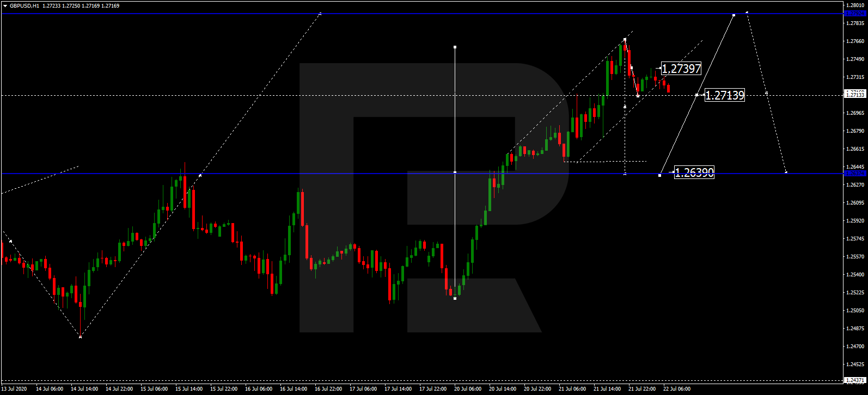Select the solid forecast line's top-right anchor
This screenshot has width=868, height=395.
[733, 15]
